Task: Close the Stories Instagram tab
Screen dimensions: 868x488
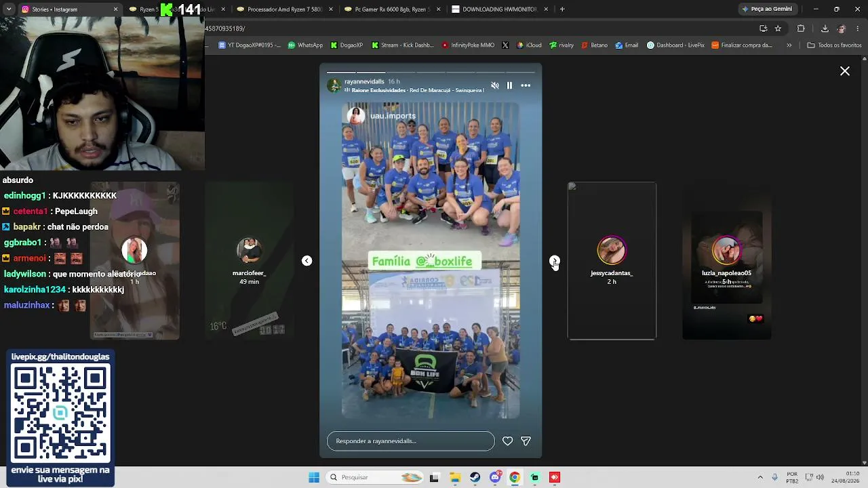Action: coord(115,9)
